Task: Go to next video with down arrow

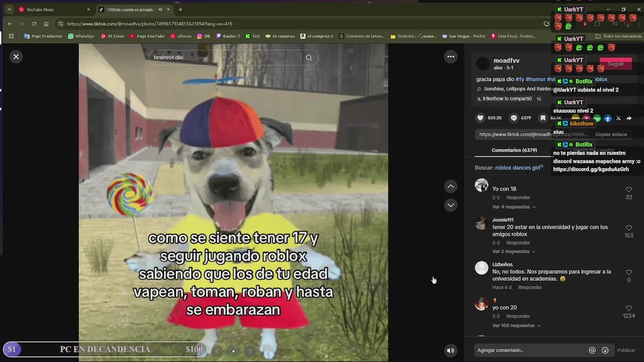Action: 451,205
